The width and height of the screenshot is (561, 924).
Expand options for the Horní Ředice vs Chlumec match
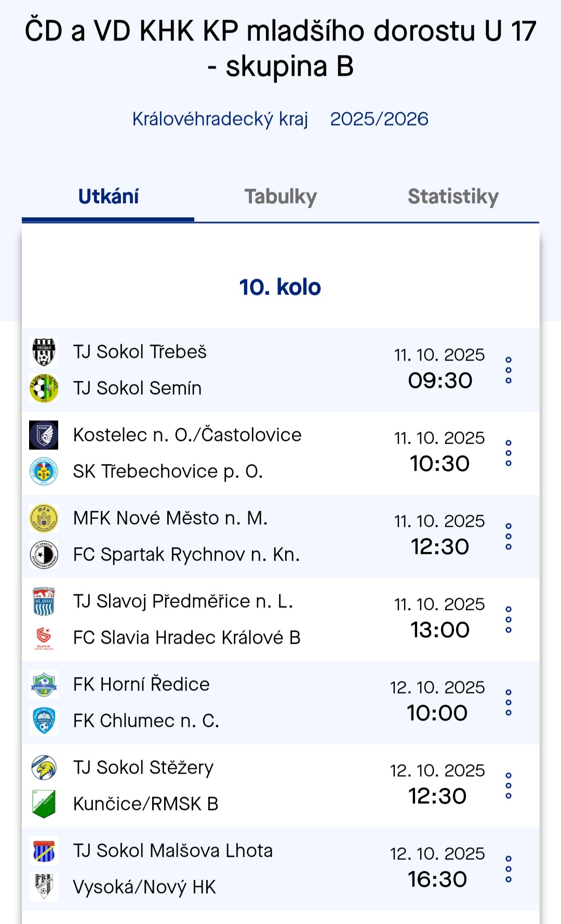509,703
